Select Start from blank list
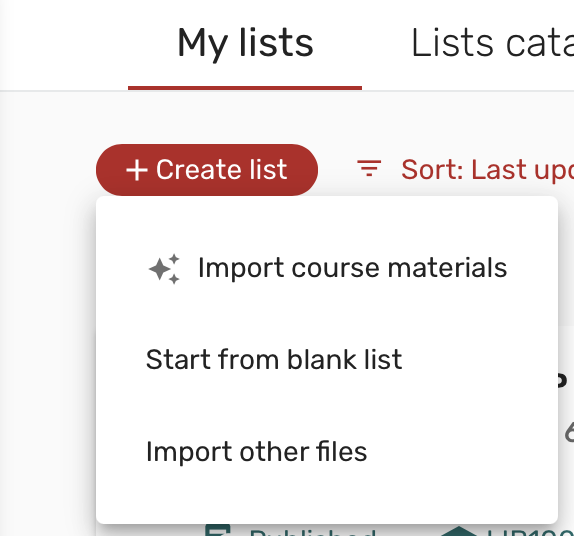Image resolution: width=574 pixels, height=536 pixels. pos(327,360)
